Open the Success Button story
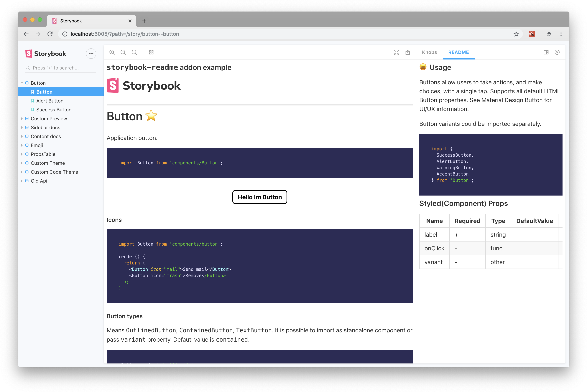587x392 pixels. coord(54,110)
